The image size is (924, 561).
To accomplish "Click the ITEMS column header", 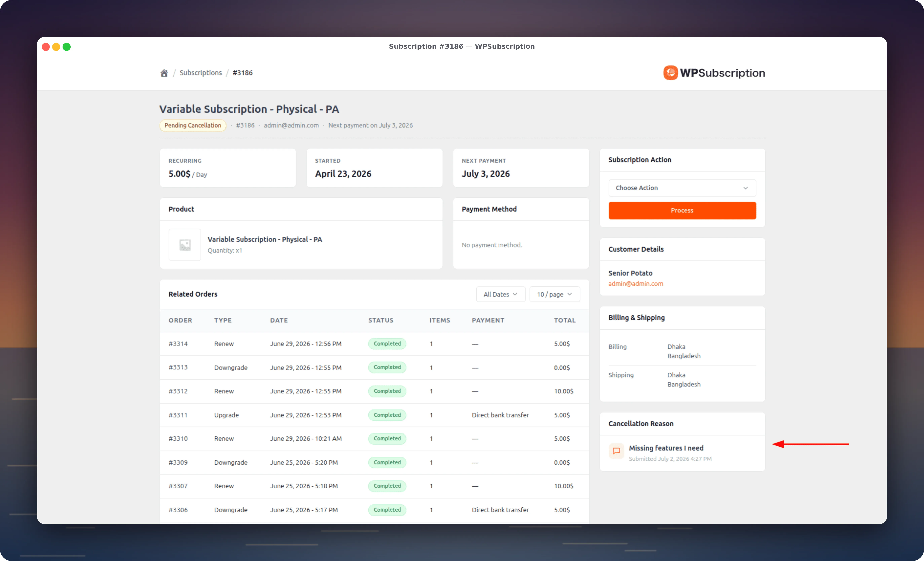I will point(440,320).
